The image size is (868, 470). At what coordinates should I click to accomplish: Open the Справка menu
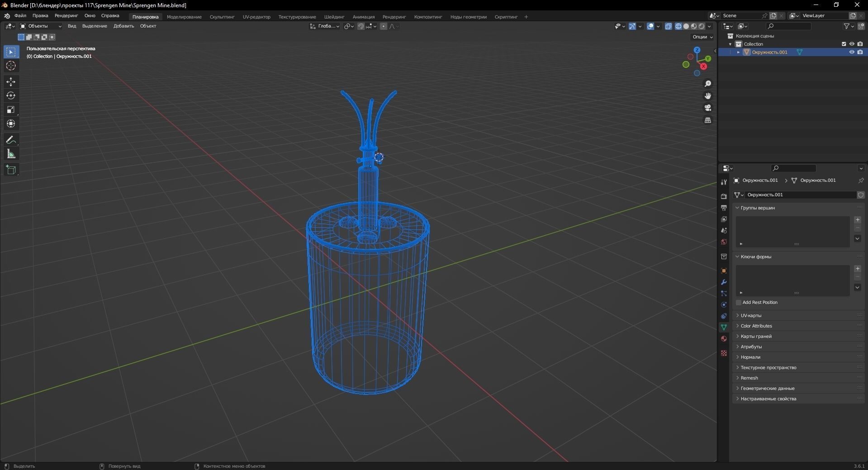click(x=110, y=16)
